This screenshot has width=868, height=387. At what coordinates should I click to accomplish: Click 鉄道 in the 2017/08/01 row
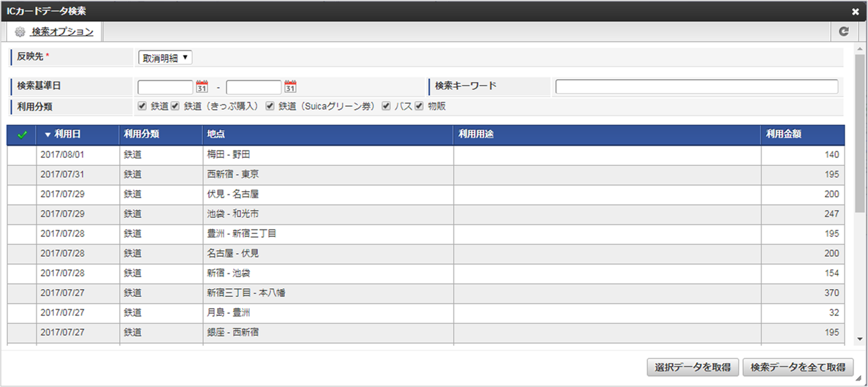[133, 155]
